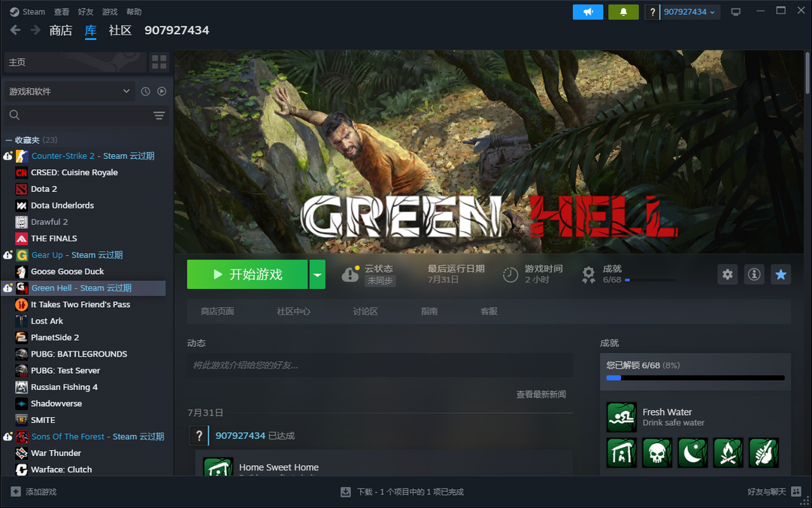Open the Fresh Water achievement icon
This screenshot has width=812, height=508.
point(622,417)
